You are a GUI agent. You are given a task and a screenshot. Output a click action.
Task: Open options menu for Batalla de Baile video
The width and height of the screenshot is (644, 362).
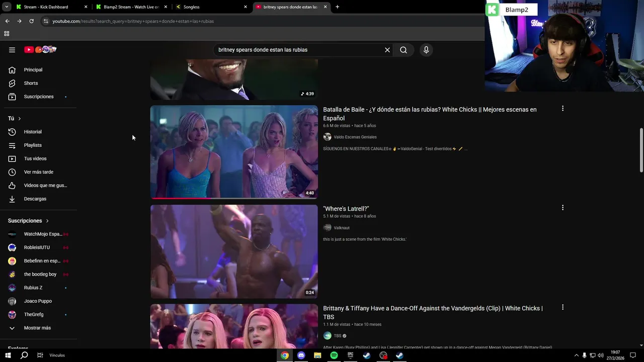click(x=562, y=109)
